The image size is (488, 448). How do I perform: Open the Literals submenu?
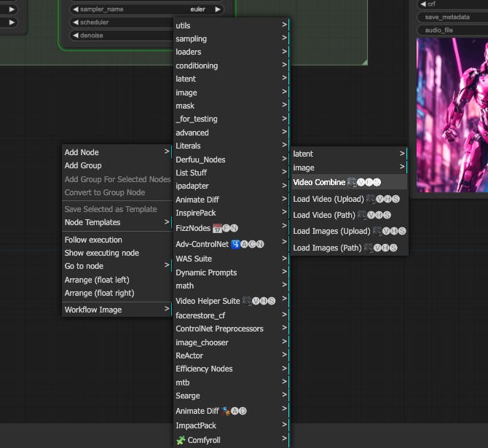(231, 146)
